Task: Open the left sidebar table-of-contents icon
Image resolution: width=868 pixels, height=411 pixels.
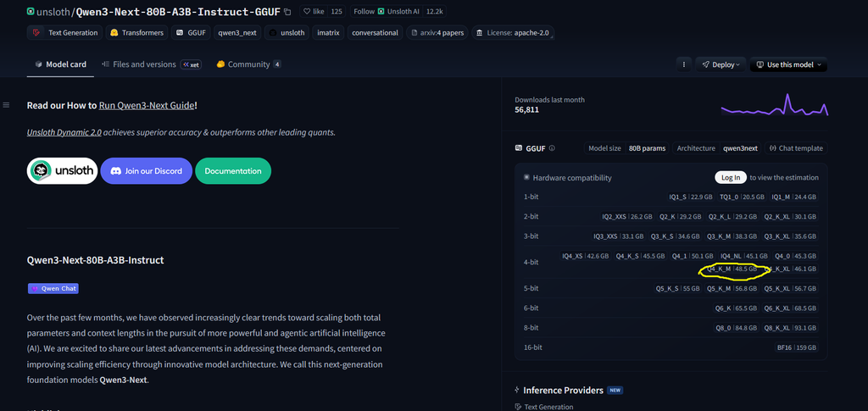Action: coord(7,105)
